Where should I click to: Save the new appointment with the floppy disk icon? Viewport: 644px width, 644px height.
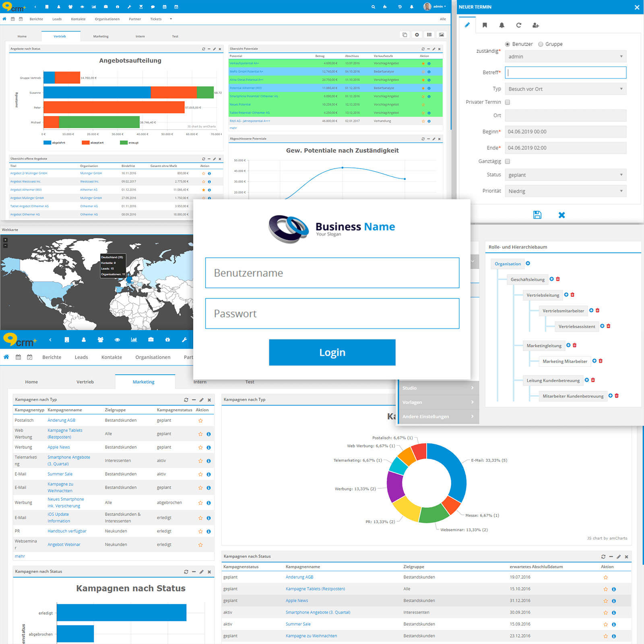pos(537,215)
